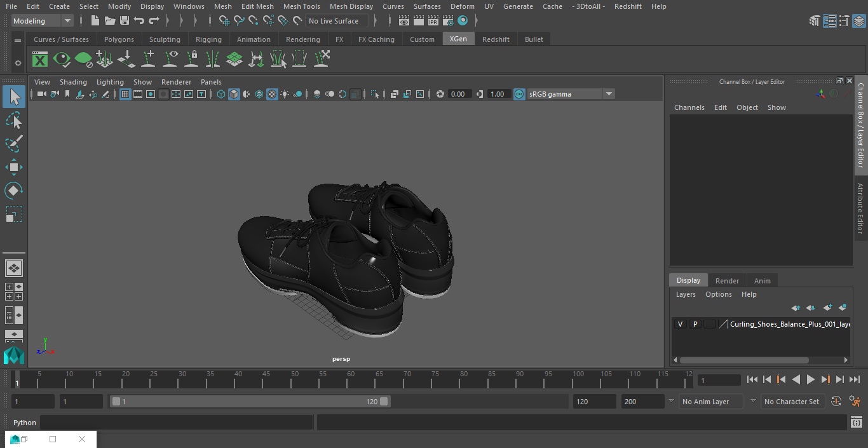Play the animation forwards
This screenshot has width=868, height=448.
click(x=811, y=379)
